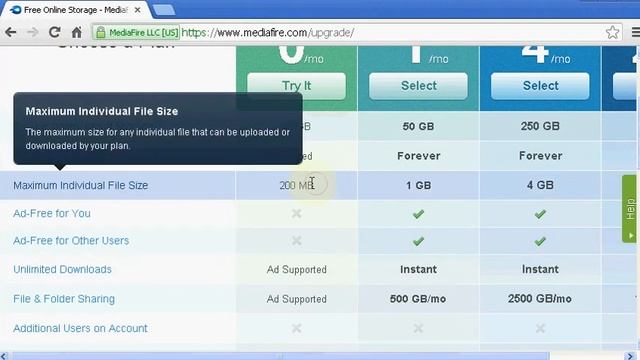
Task: Click free plan X for Ad-Free for You
Action: (297, 213)
